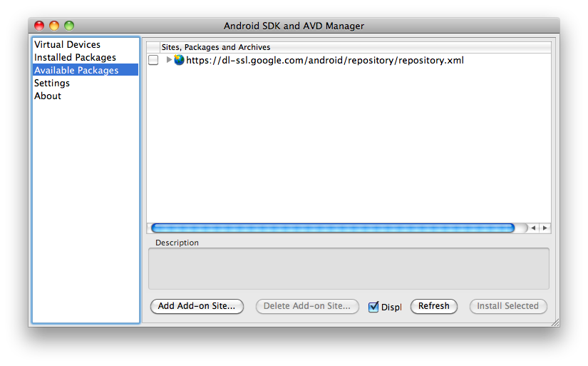
Task: Click the Delete Add-on Site button
Action: click(x=307, y=306)
